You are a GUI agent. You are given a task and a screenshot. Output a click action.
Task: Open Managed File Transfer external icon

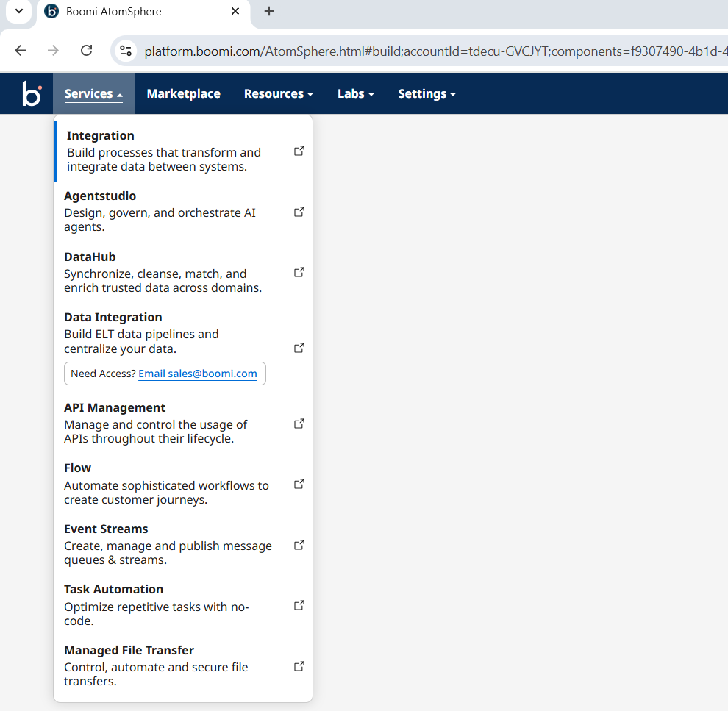point(299,666)
